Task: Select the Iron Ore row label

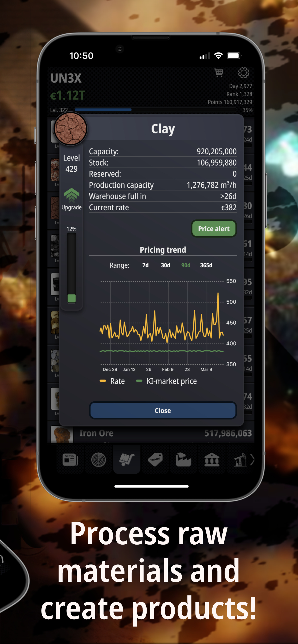Action: pyautogui.click(x=96, y=433)
